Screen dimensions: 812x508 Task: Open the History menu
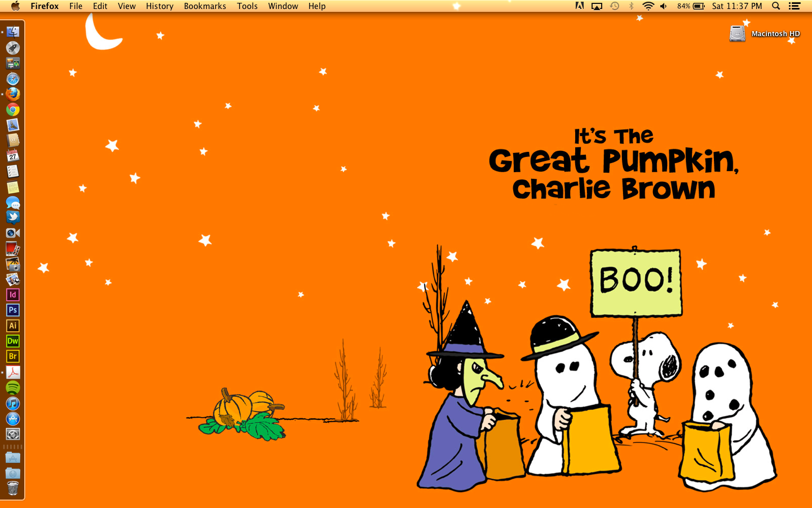pos(160,6)
